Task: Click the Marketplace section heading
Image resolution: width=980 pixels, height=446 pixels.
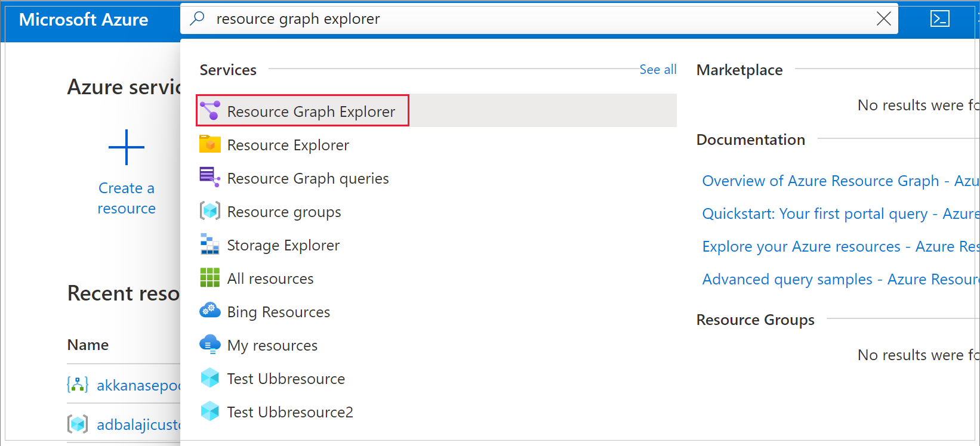Action: click(739, 70)
